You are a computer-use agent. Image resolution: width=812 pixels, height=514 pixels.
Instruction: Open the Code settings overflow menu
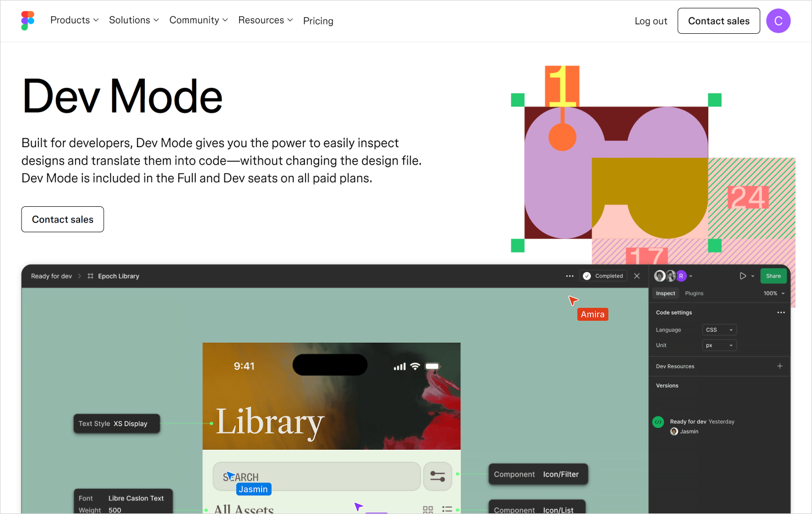pyautogui.click(x=781, y=312)
